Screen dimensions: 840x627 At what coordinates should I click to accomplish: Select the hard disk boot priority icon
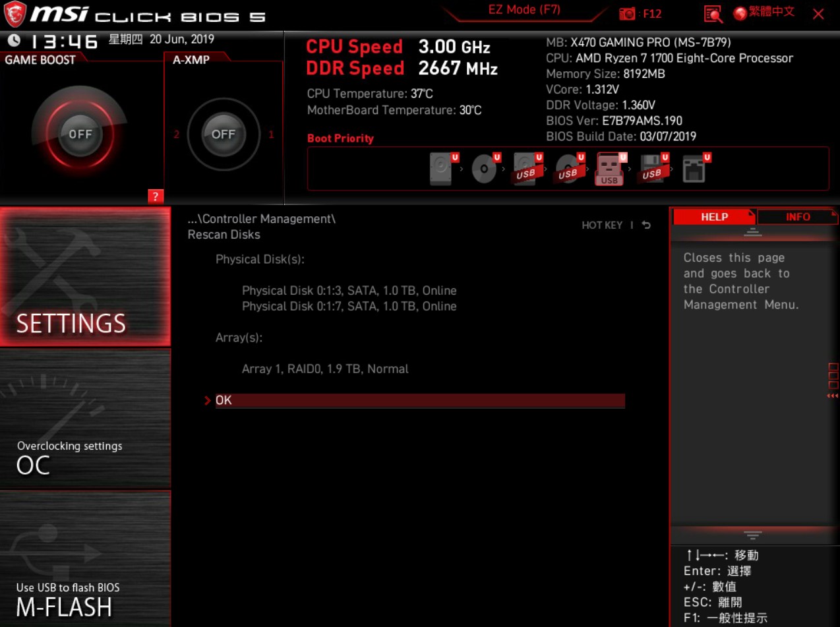440,168
